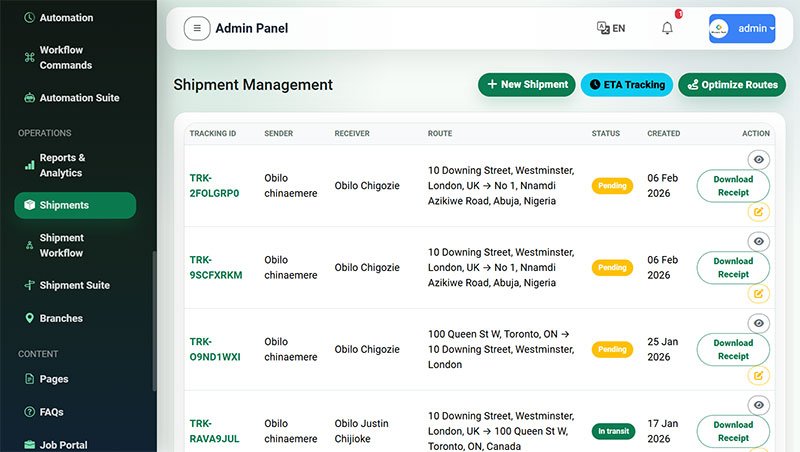The height and width of the screenshot is (452, 800).
Task: Click the Workflow Commands command icon
Action: [x=30, y=58]
